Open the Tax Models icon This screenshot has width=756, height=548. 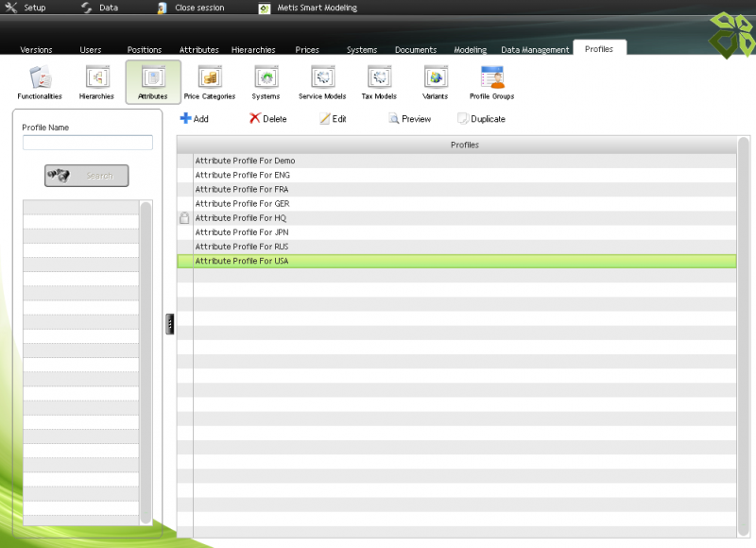(x=379, y=82)
